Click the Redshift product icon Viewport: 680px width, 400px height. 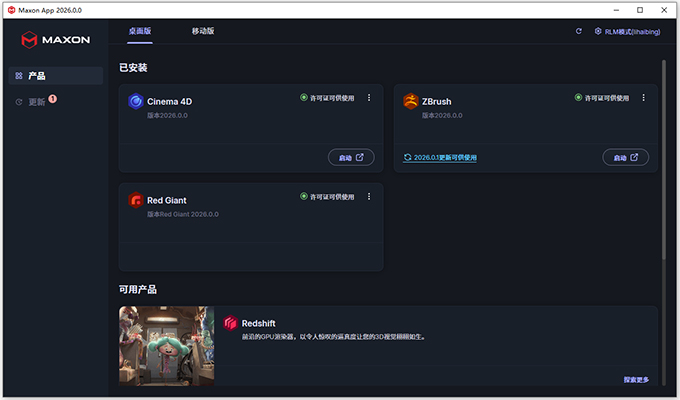(x=230, y=323)
